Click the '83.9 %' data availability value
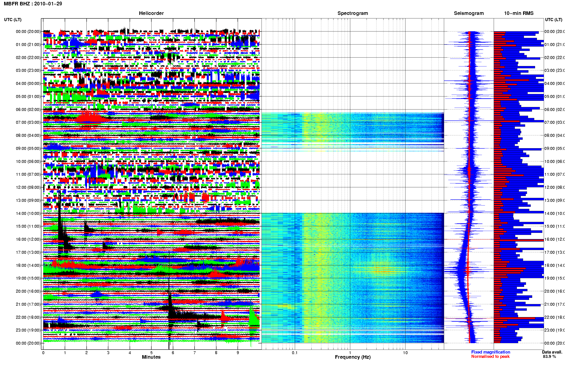Viewport: 588px width, 368px height. 549,356
